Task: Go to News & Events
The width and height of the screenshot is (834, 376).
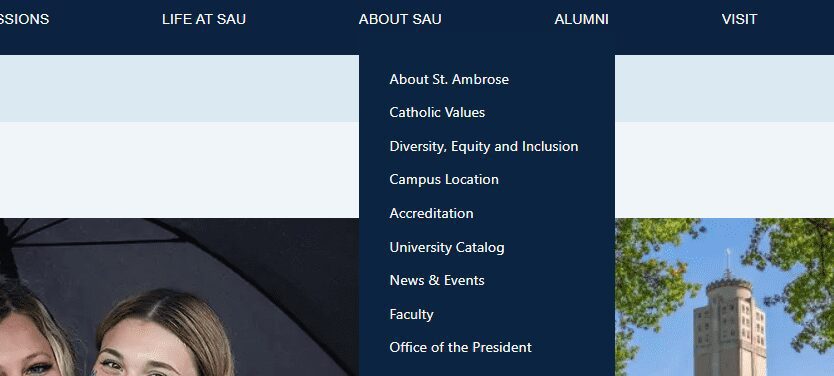Action: click(x=437, y=280)
